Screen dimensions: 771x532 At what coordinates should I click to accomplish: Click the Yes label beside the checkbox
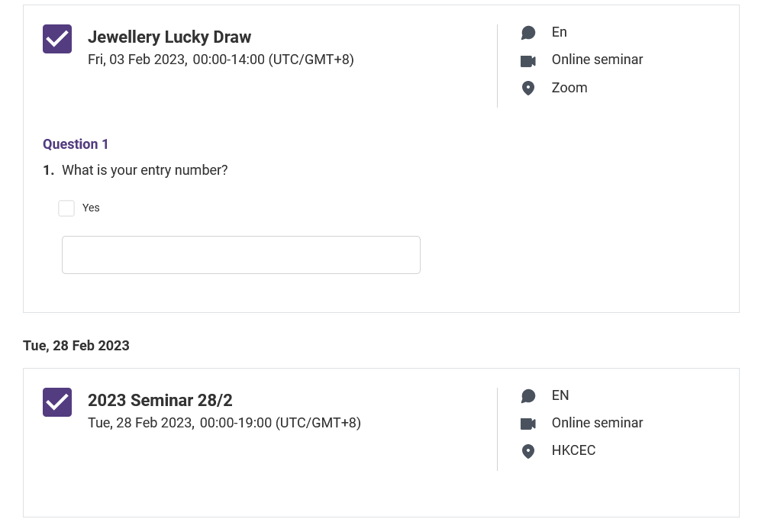click(x=91, y=208)
